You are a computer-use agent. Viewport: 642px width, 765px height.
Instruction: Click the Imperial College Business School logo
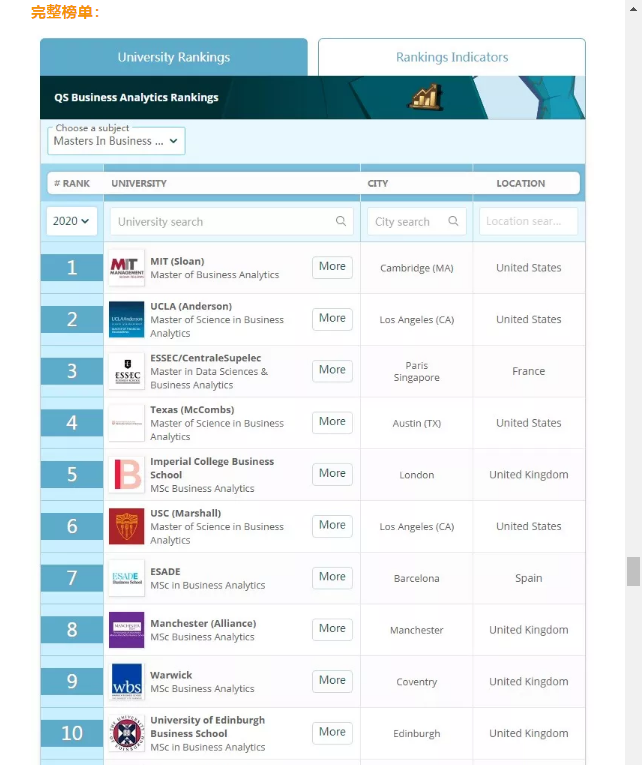(127, 474)
